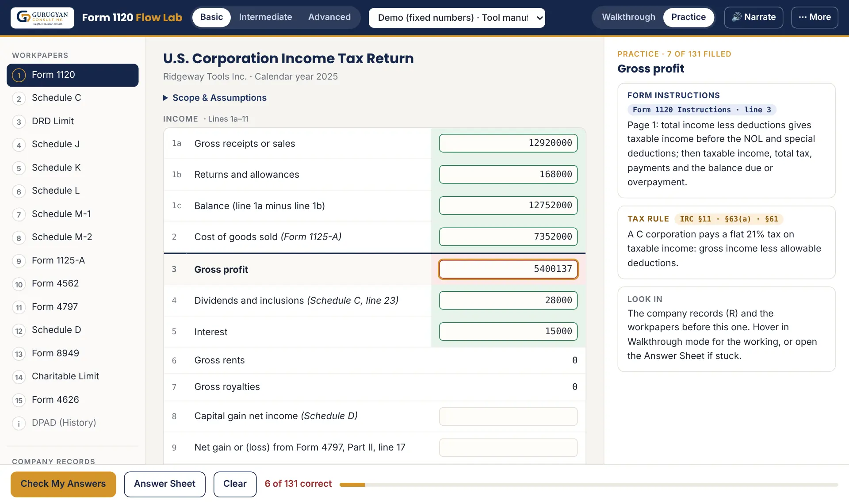Open Form 4626 workpaper
The height and width of the screenshot is (504, 849).
pyautogui.click(x=73, y=400)
